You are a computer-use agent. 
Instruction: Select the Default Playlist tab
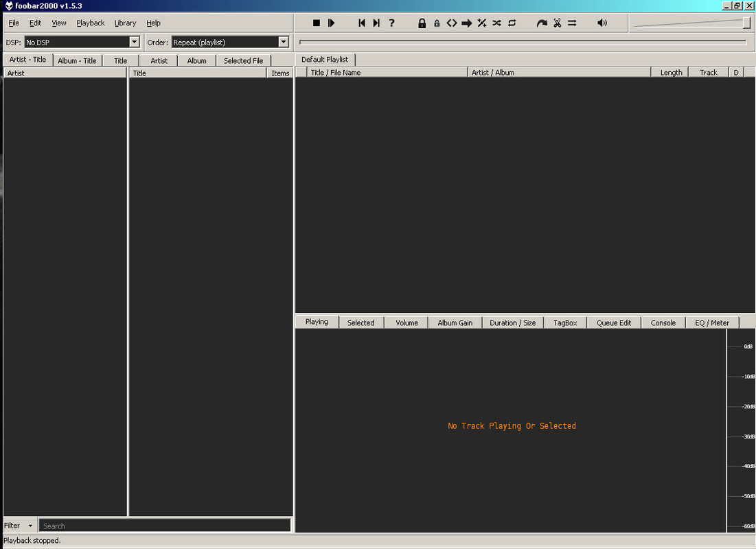point(325,60)
